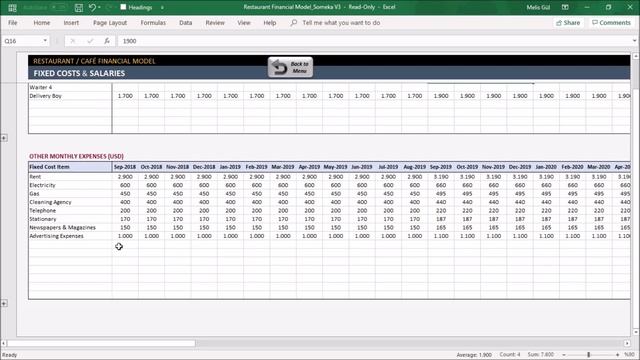Click the Tell me search magnifier icon
This screenshot has height=360, width=640.
pos(293,23)
